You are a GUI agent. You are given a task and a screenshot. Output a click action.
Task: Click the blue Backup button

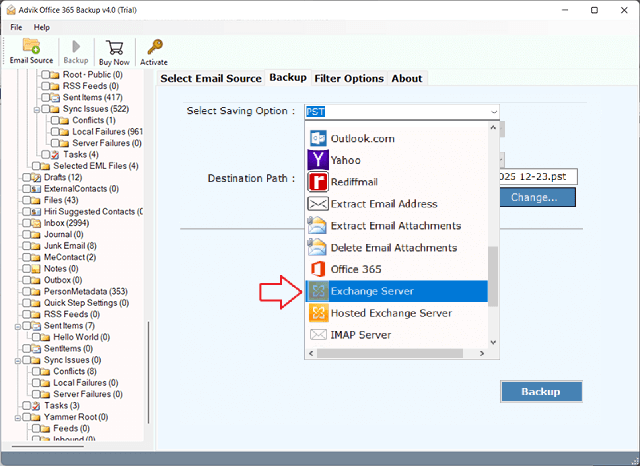pos(541,392)
